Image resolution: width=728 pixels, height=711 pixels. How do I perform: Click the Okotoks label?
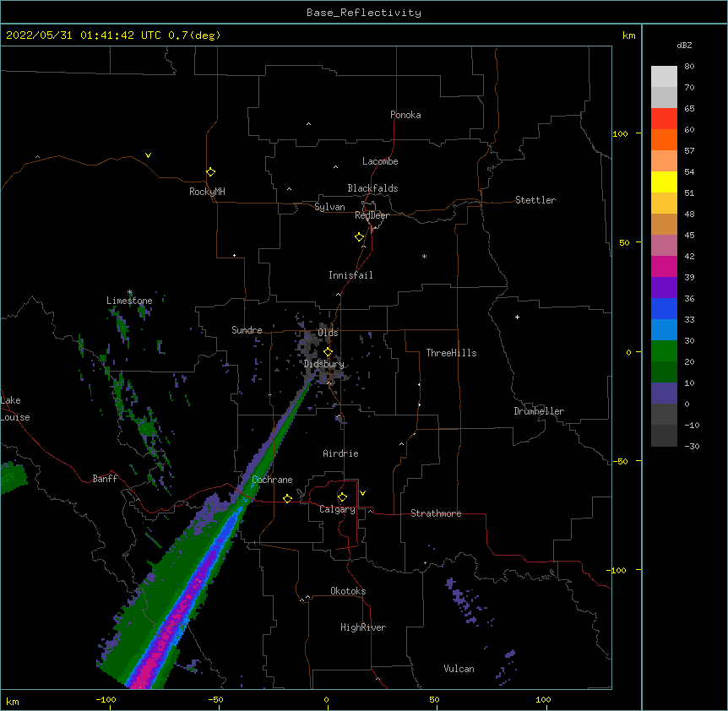click(x=348, y=591)
